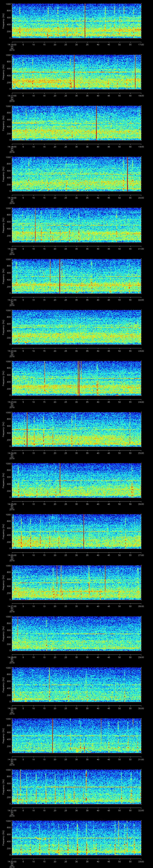Select the "14:28:00" axis time label

click(x=12, y=657)
